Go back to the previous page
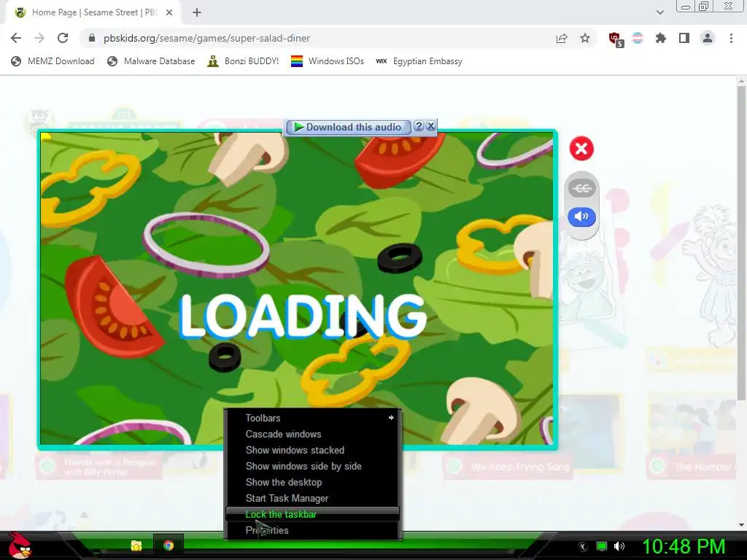Viewport: 747px width, 560px height. pyautogui.click(x=16, y=38)
